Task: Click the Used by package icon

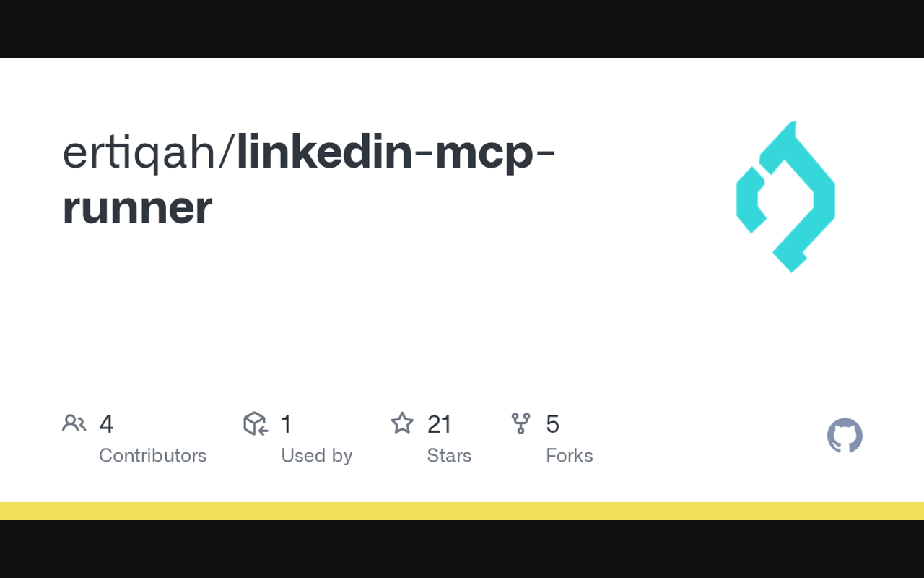Action: [256, 423]
